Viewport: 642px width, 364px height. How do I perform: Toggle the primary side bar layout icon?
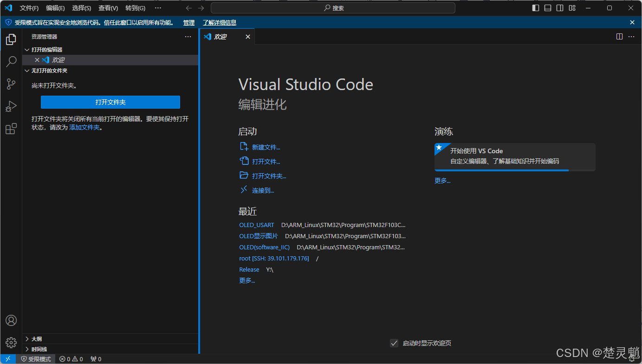(x=536, y=8)
